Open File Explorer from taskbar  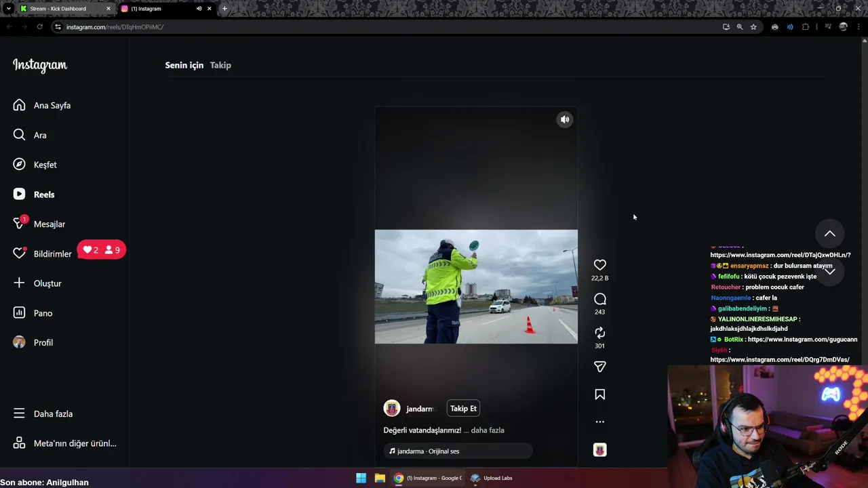pos(380,478)
